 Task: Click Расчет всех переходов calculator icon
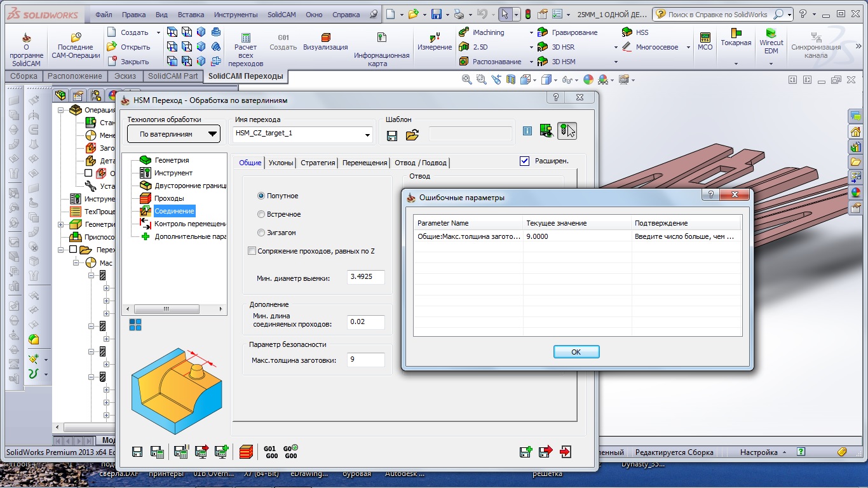point(245,38)
